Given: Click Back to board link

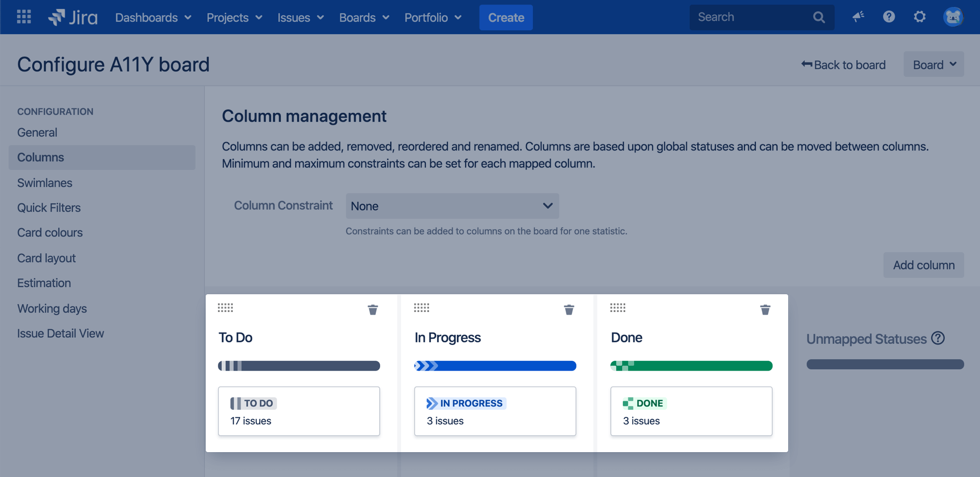Looking at the screenshot, I should coord(843,65).
